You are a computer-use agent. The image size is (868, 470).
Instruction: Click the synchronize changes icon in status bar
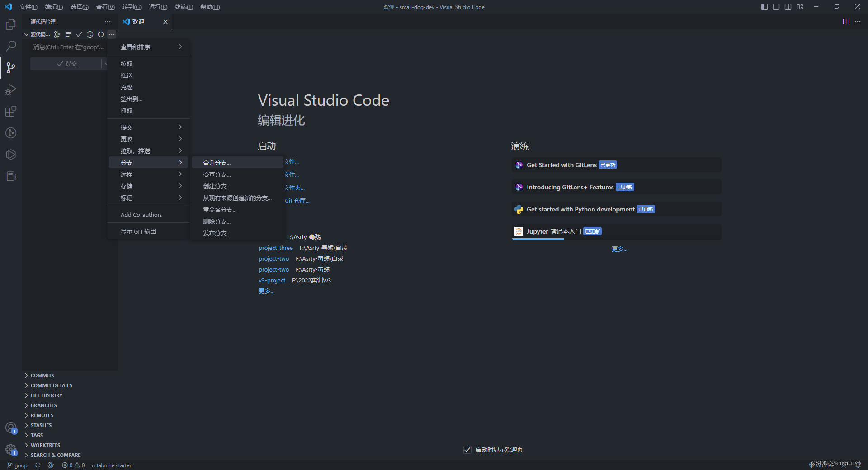(38, 465)
